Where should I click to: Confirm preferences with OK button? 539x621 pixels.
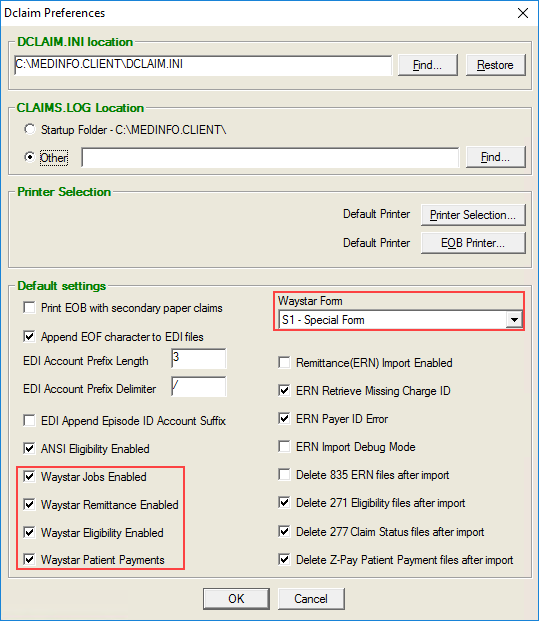(x=236, y=599)
